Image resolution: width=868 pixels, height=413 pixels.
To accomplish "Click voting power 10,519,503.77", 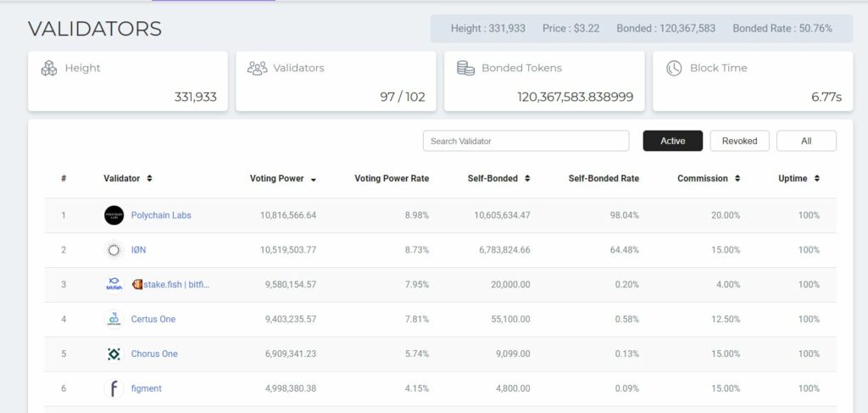I will point(288,250).
